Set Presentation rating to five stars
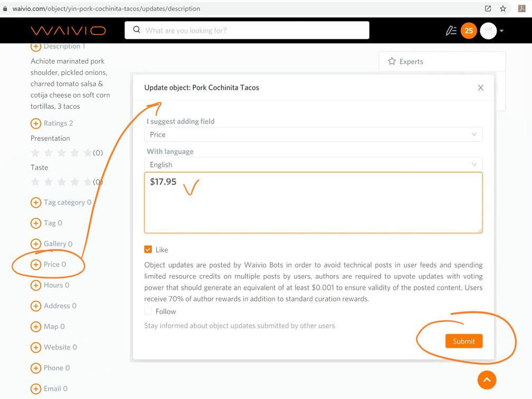532x399 pixels. point(87,153)
